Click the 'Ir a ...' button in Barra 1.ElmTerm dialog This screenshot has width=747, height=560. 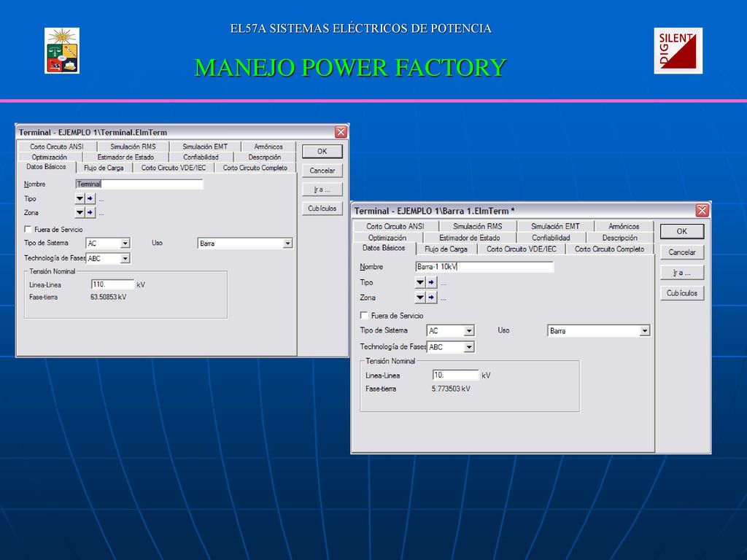[682, 273]
